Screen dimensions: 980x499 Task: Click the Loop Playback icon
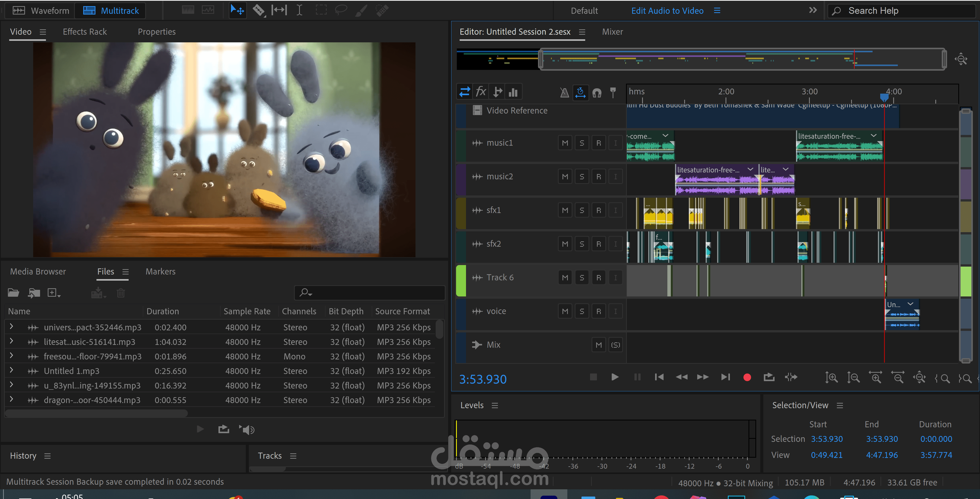click(x=769, y=377)
